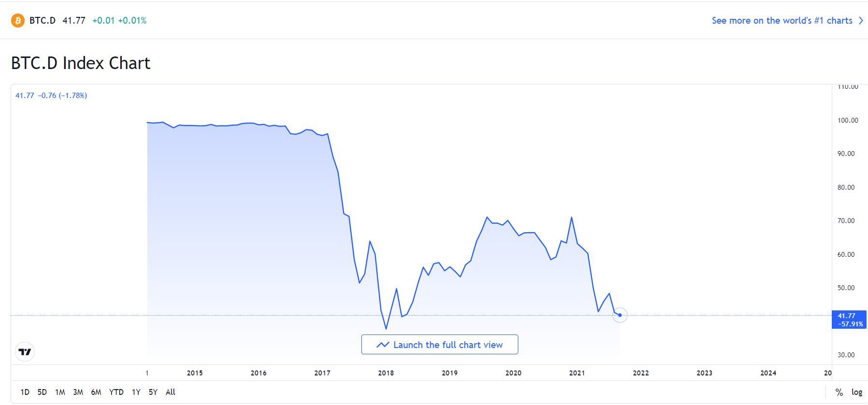Viewport: 868px width, 405px height.
Task: Select the 1D time range
Action: click(25, 392)
